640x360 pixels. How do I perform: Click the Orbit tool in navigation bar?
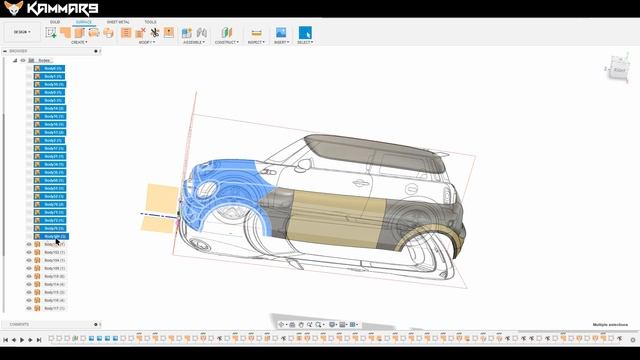[x=281, y=324]
